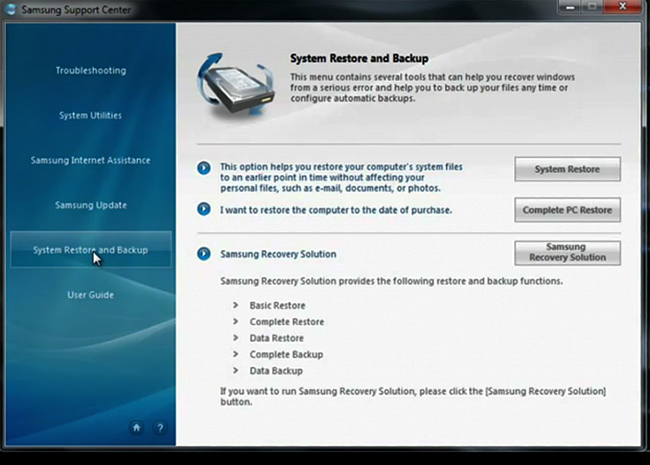This screenshot has width=650, height=465.
Task: Click the Samsung Support Center title bar icon
Action: coord(11,9)
